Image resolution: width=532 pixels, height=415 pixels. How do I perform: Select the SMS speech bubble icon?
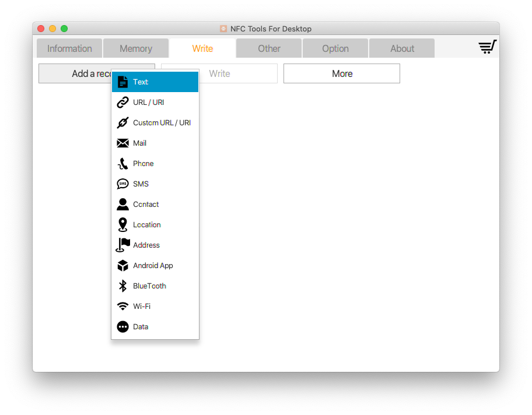[x=123, y=184]
